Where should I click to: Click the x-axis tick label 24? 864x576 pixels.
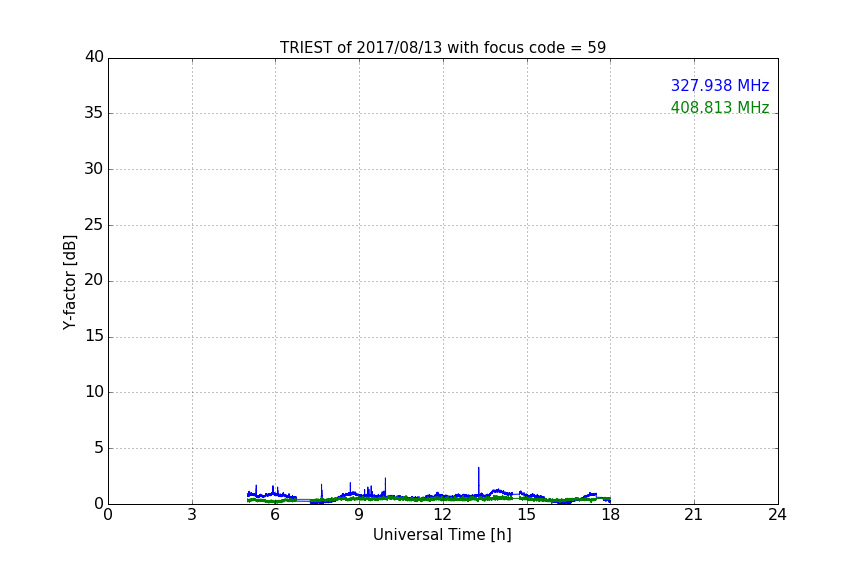coord(777,515)
